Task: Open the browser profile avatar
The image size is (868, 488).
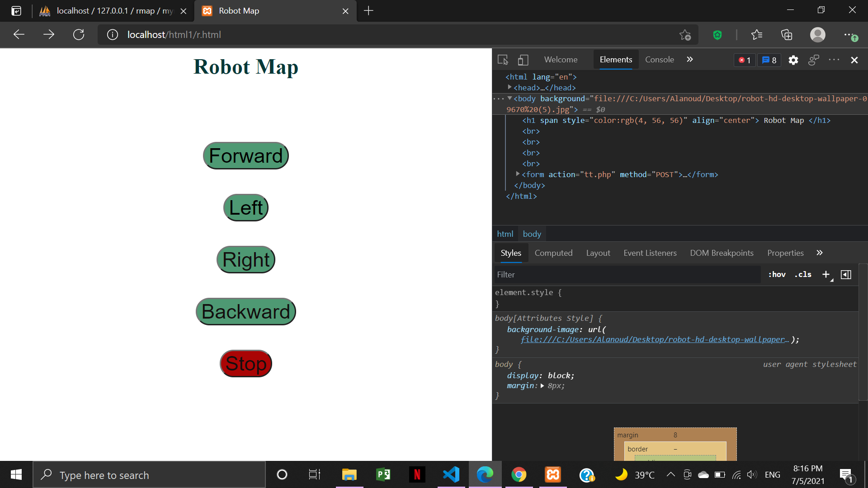Action: [x=817, y=35]
